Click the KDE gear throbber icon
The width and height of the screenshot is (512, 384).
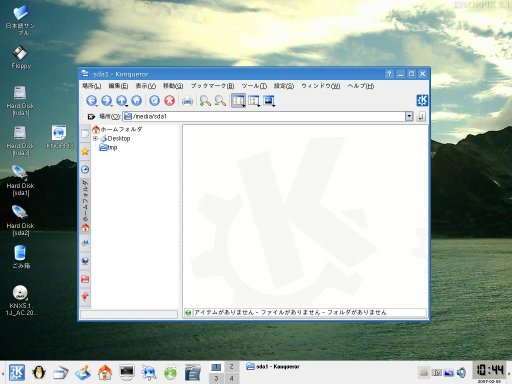[422, 100]
